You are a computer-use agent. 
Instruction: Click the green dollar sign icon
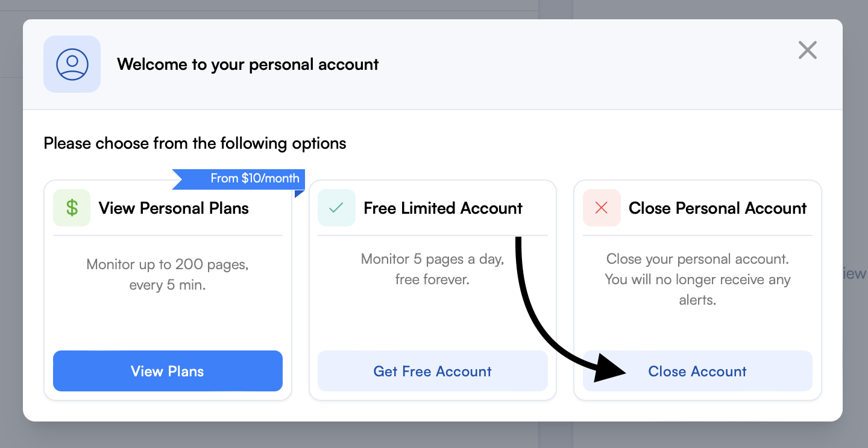pyautogui.click(x=72, y=208)
